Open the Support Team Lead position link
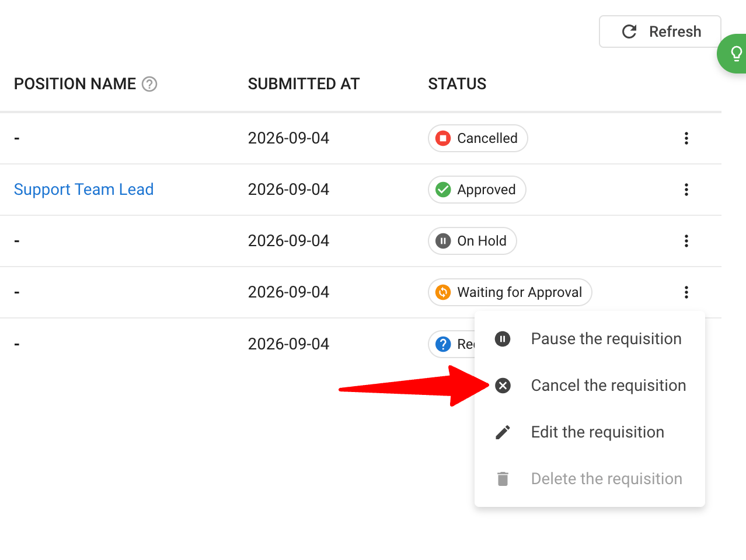 (83, 190)
